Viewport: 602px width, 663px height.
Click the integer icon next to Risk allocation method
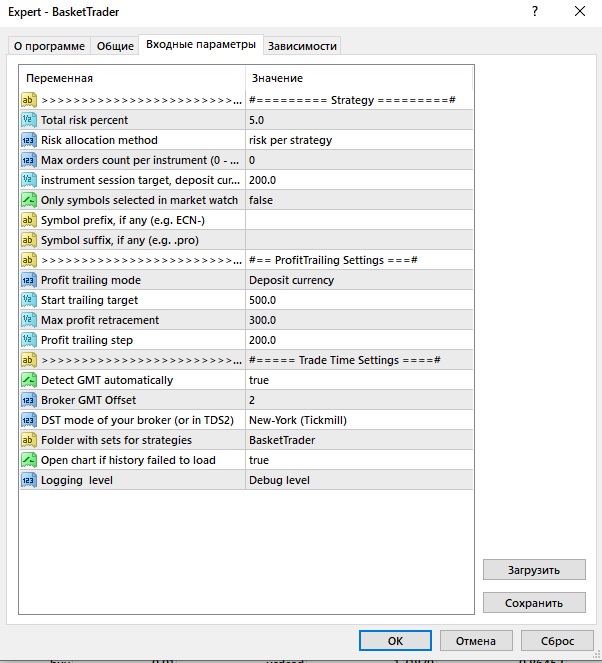coord(29,140)
